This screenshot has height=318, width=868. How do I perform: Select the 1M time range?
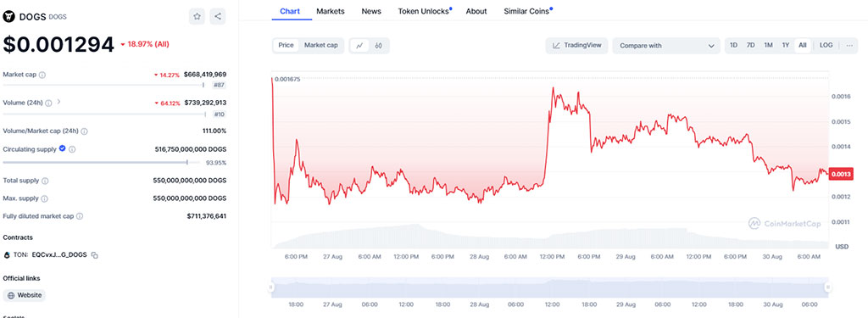click(768, 46)
